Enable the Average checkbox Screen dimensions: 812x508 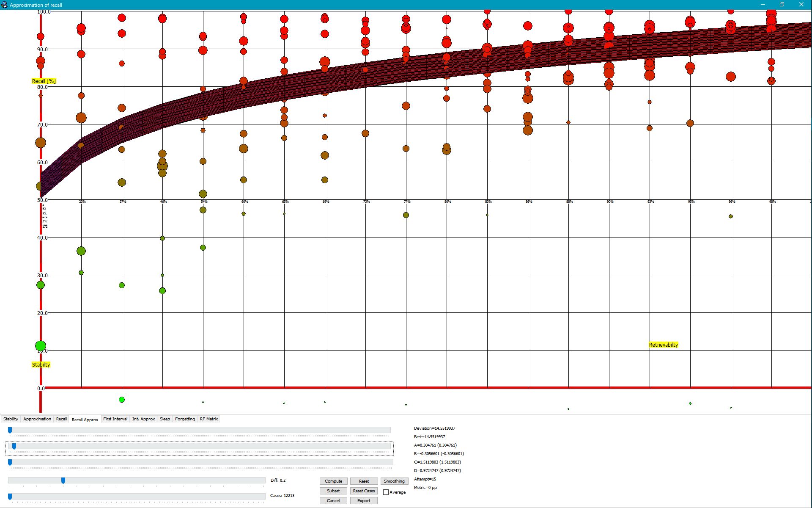tap(386, 492)
